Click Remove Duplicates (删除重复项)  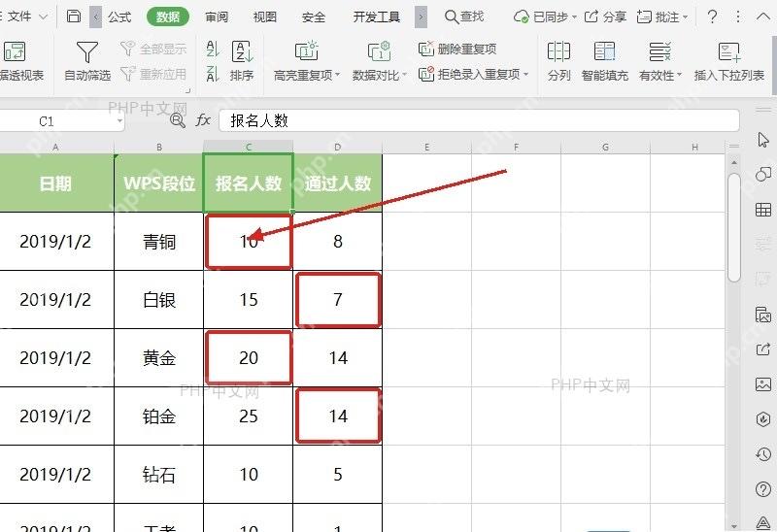pyautogui.click(x=456, y=49)
